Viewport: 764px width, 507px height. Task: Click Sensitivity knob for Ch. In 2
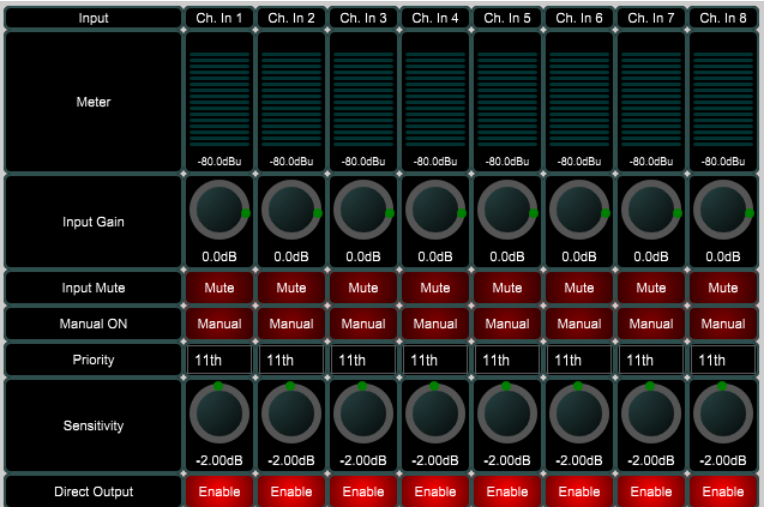[291, 413]
